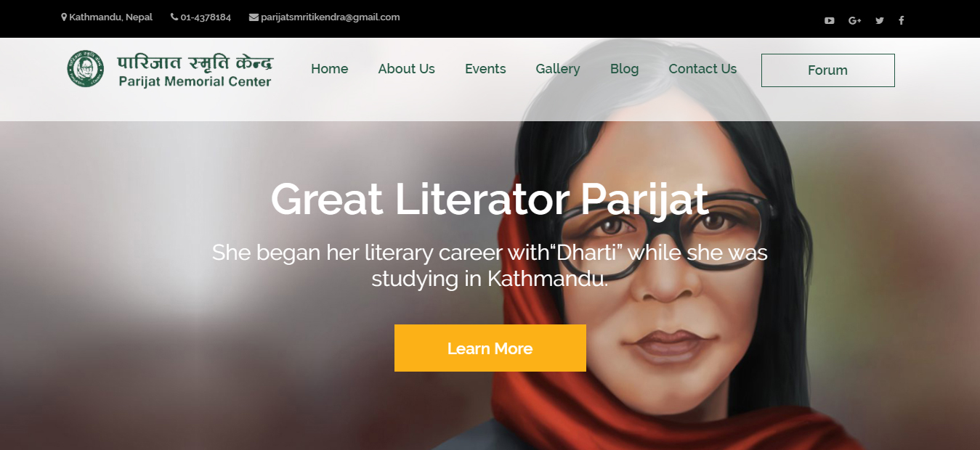Click the envelope email icon
The image size is (980, 450).
[254, 17]
